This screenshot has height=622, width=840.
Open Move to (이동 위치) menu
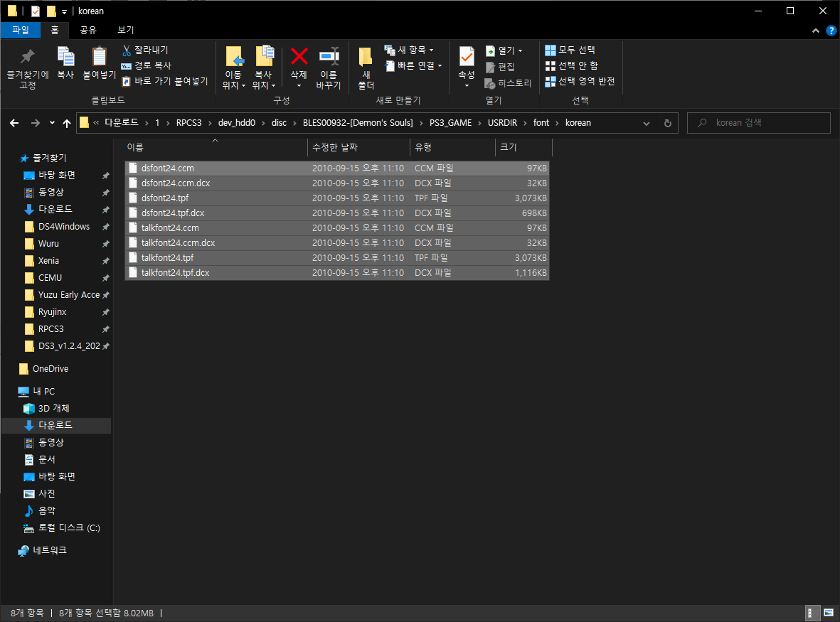click(233, 68)
